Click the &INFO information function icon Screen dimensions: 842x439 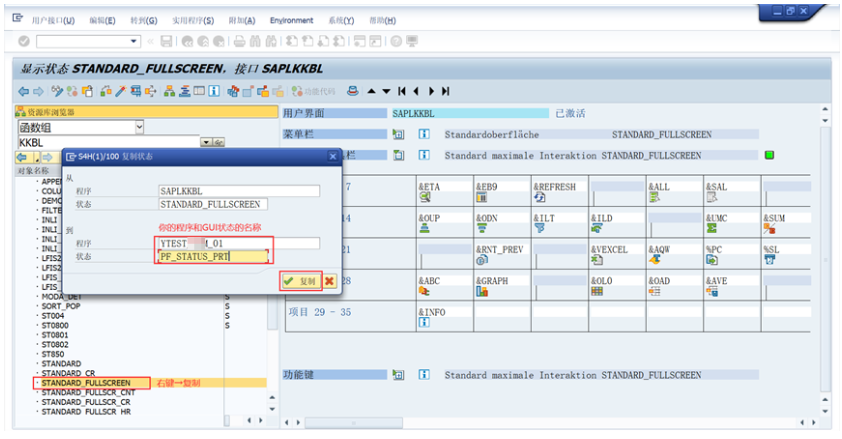424,323
